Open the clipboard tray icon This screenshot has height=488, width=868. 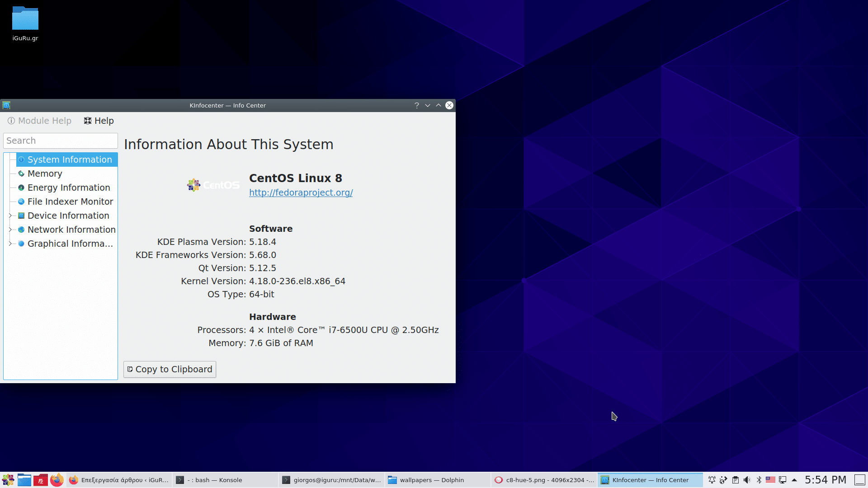point(736,480)
